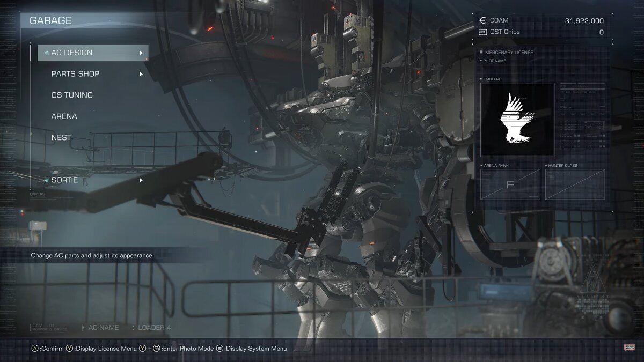View the ARENA RANK F box
The width and height of the screenshot is (644, 362).
[510, 184]
